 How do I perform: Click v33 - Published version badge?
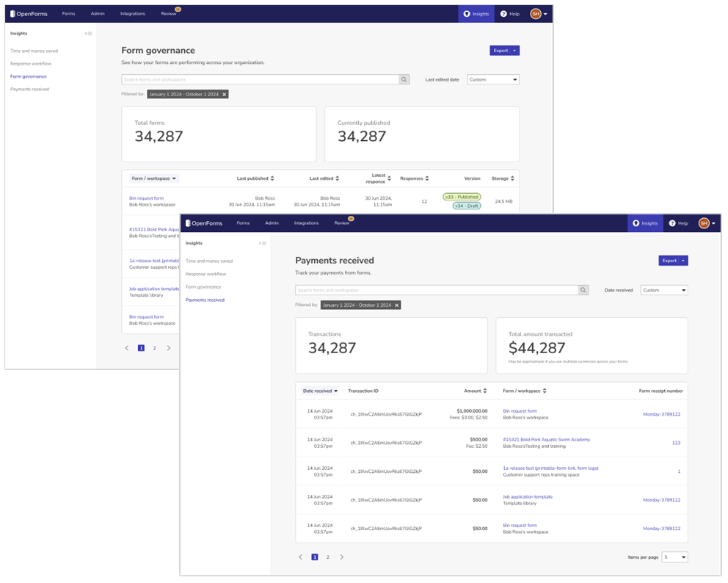(462, 197)
